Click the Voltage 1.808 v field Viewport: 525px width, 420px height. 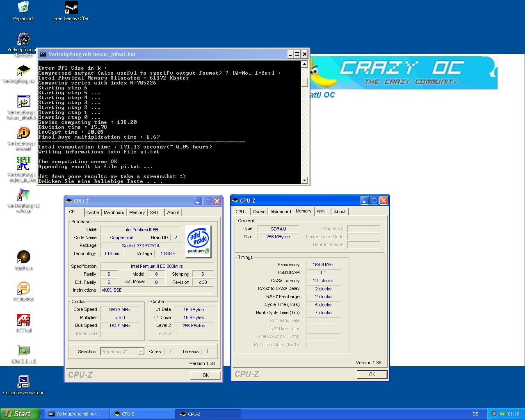[x=168, y=253]
